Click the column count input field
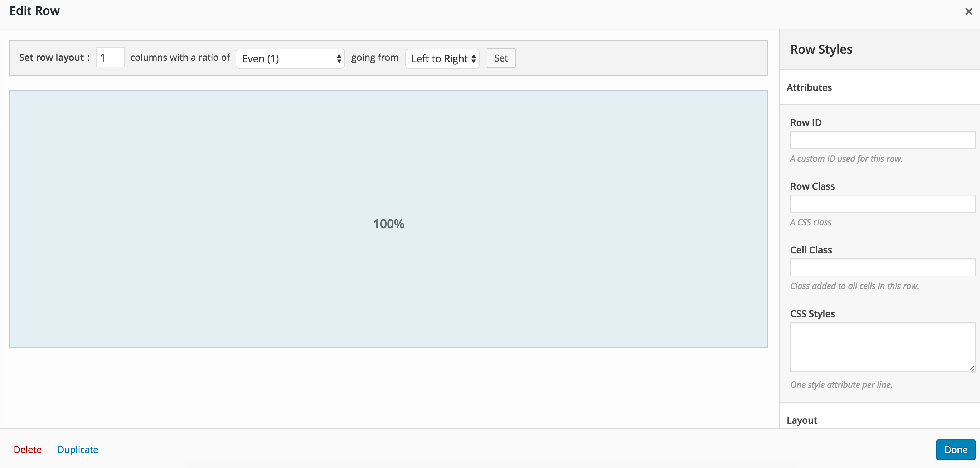The width and height of the screenshot is (980, 468). click(x=110, y=57)
